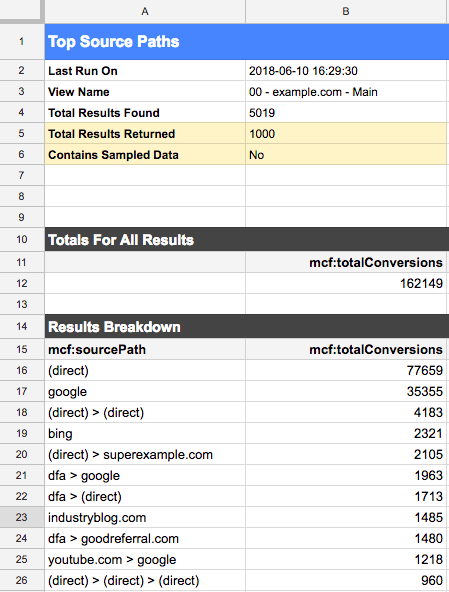Click the View Name value cell

(346, 92)
